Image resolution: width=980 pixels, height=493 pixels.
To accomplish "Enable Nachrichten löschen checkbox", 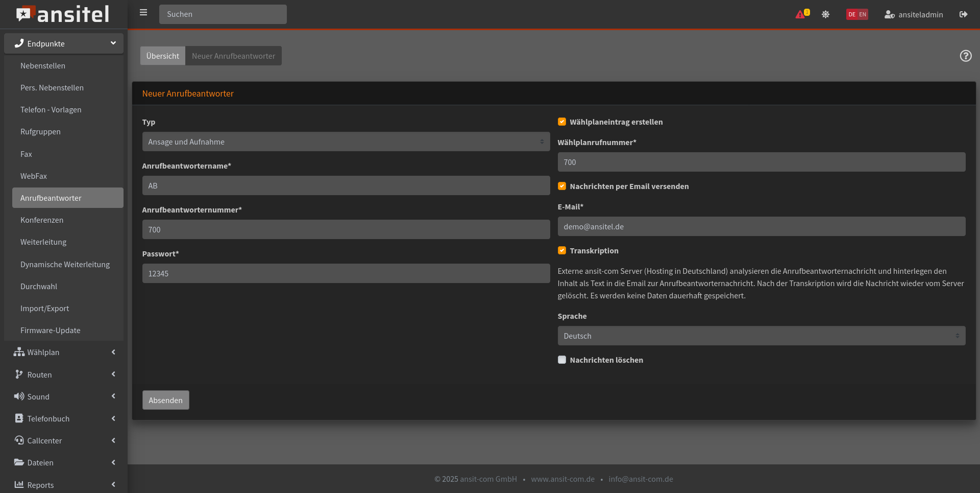I will pos(562,360).
